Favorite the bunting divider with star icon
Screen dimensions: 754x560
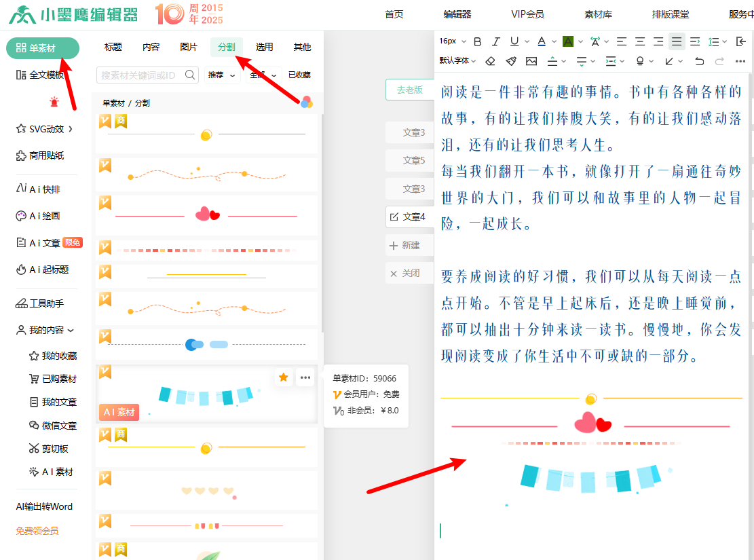point(284,377)
